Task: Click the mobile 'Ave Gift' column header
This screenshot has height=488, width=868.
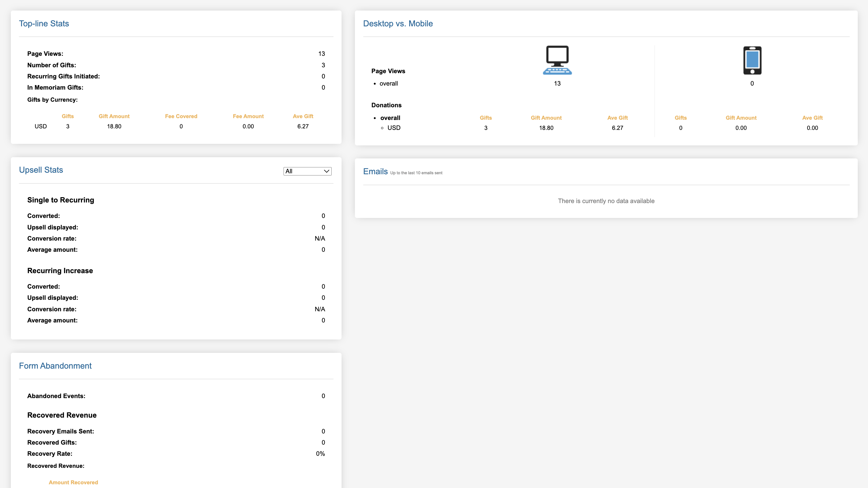Action: pos(812,118)
